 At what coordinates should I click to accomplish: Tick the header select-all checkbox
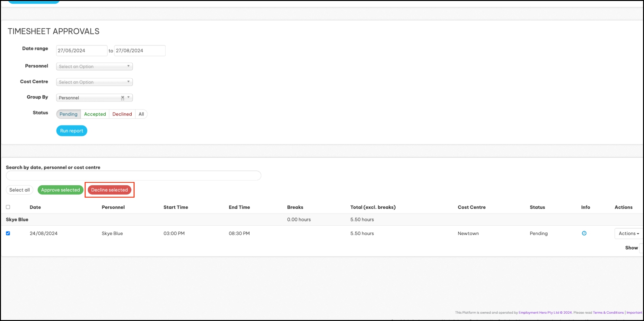pyautogui.click(x=8, y=207)
